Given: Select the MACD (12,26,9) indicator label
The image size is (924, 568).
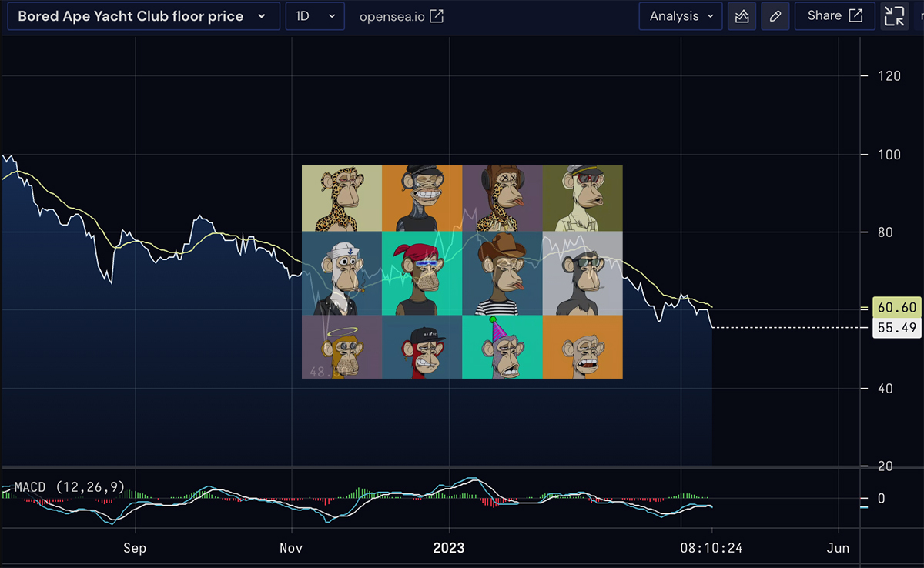Looking at the screenshot, I should [69, 487].
